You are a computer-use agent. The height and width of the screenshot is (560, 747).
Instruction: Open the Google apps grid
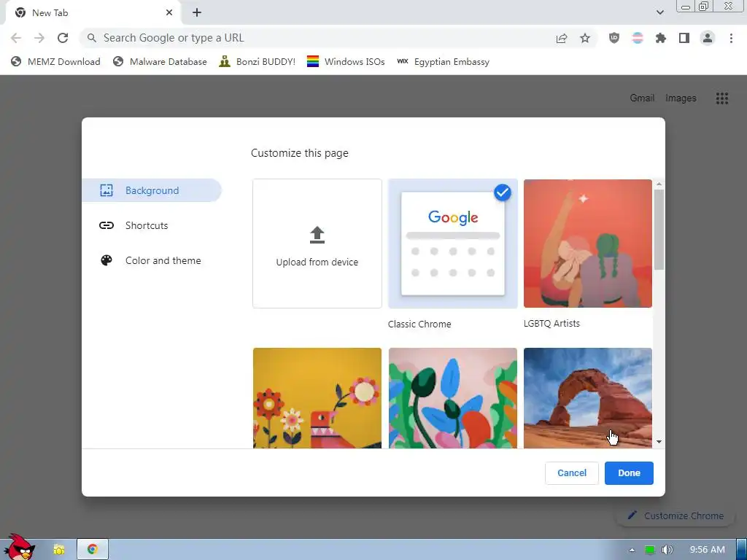coord(721,98)
